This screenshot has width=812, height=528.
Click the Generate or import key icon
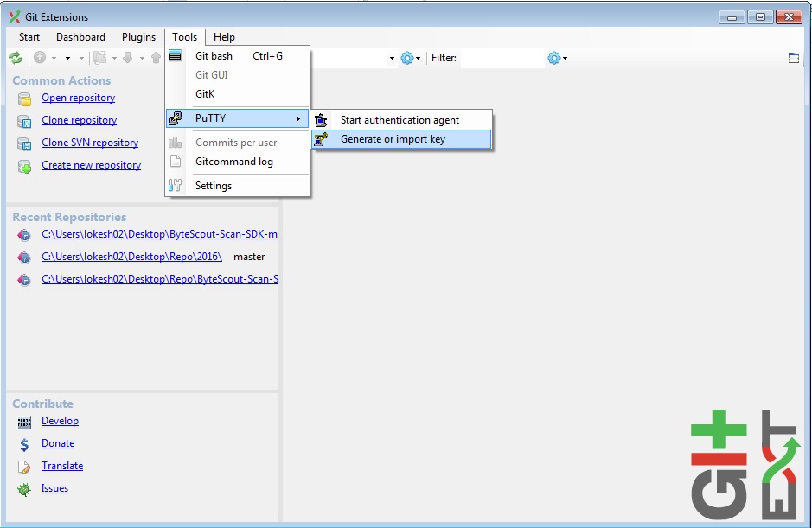pos(321,139)
